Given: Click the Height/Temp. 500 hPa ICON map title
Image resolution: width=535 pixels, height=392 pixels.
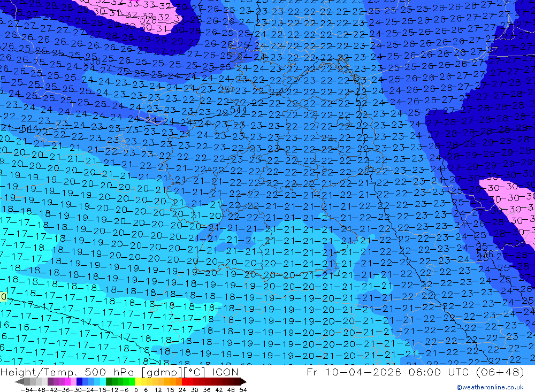Looking at the screenshot, I should [x=119, y=372].
